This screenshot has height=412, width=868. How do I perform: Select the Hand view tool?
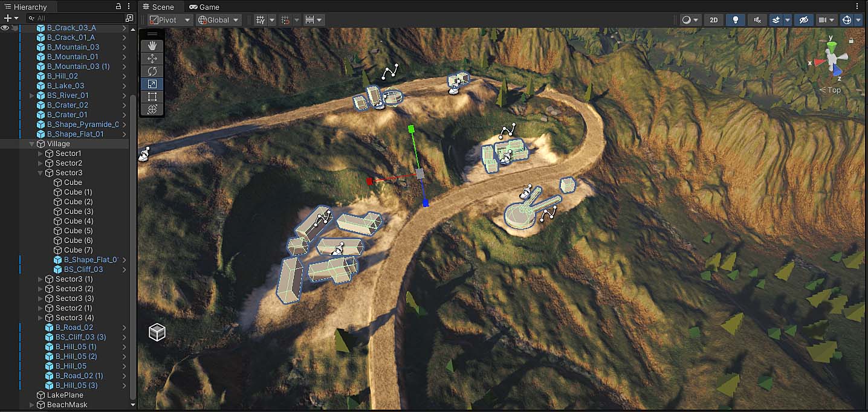click(152, 45)
